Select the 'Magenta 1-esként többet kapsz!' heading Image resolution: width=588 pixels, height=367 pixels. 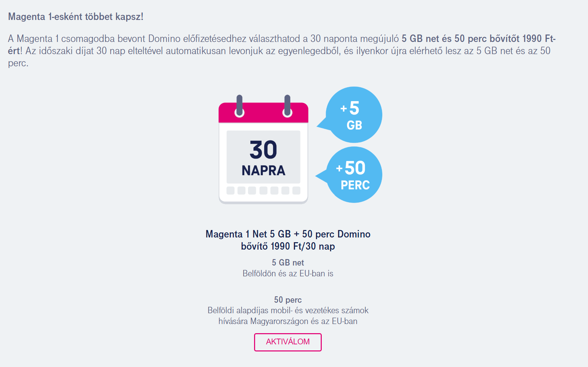click(76, 17)
